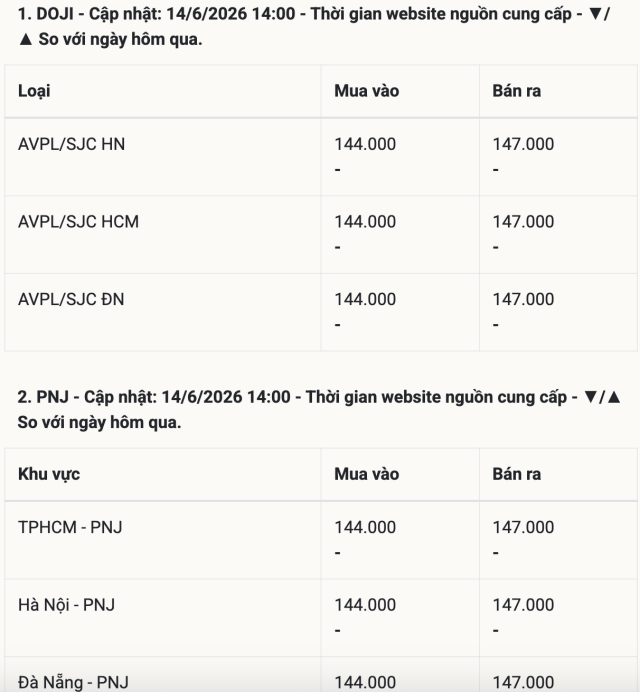Click DOJI table Mua vào header
This screenshot has width=640, height=692.
coord(367,91)
